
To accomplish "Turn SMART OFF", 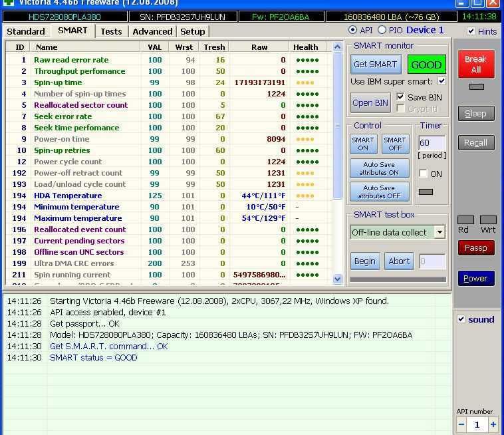I will tap(395, 144).
